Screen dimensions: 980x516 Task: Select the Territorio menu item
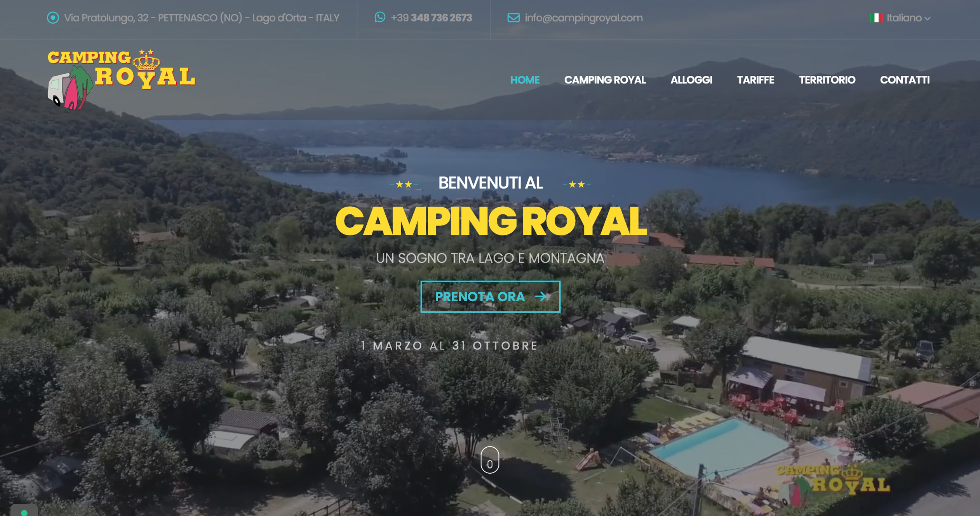[827, 80]
